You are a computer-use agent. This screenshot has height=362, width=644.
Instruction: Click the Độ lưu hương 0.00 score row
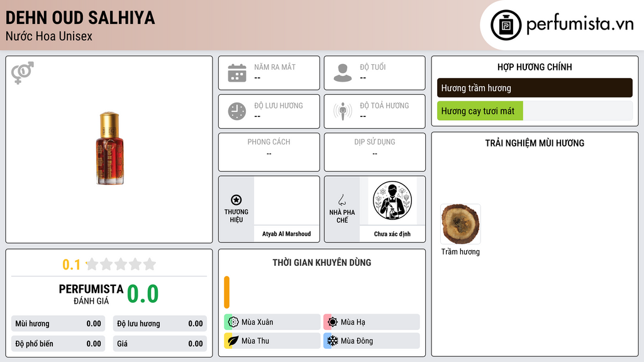point(160,324)
